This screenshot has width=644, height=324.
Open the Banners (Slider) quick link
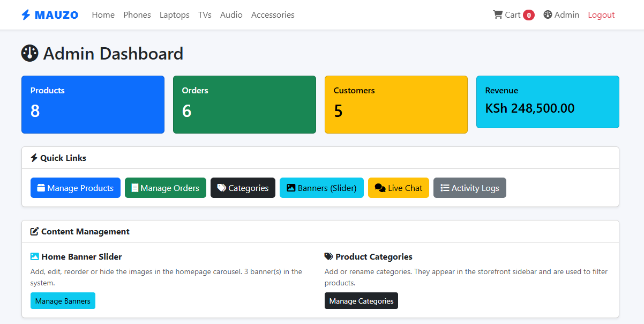(321, 188)
